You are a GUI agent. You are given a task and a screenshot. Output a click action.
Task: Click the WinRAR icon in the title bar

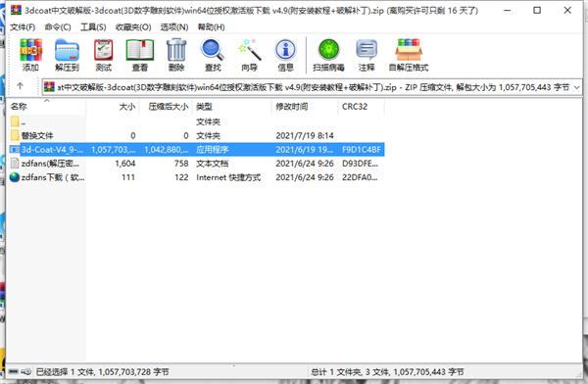coord(16,10)
